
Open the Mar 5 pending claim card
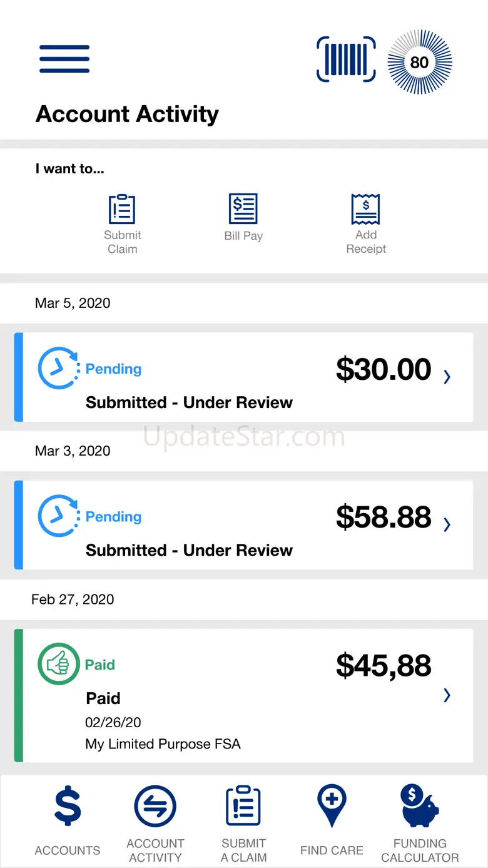point(243,377)
